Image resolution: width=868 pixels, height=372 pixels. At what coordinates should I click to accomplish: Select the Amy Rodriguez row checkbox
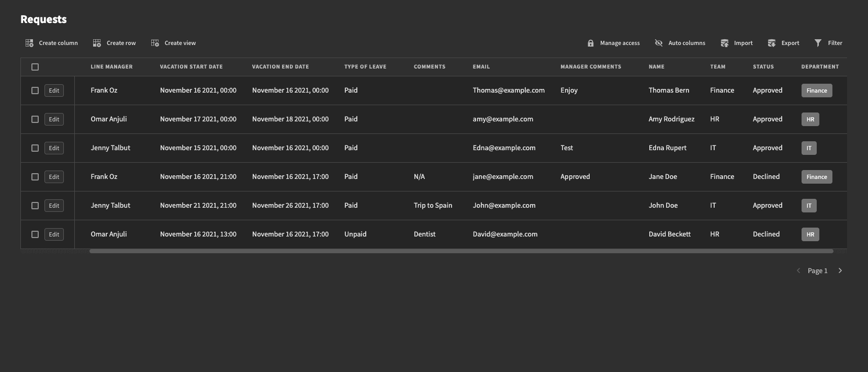tap(35, 119)
